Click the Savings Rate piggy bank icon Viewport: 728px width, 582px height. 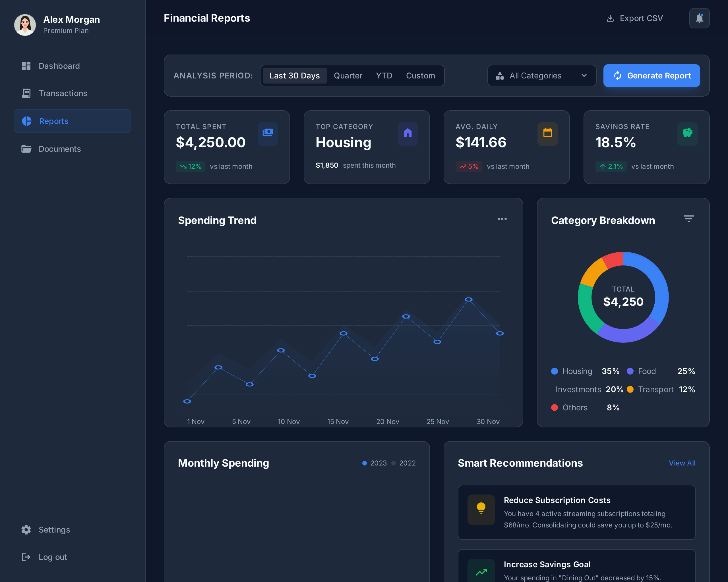(687, 133)
